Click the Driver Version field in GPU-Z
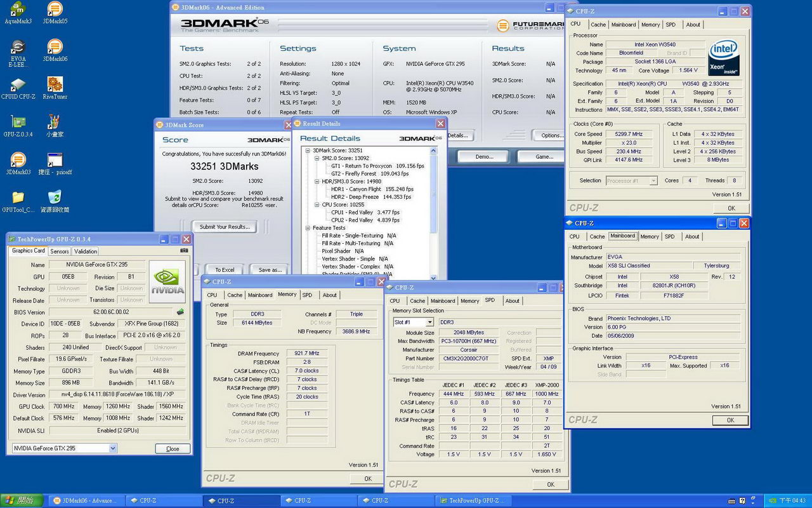Viewport: 812px width, 508px height. pos(119,395)
